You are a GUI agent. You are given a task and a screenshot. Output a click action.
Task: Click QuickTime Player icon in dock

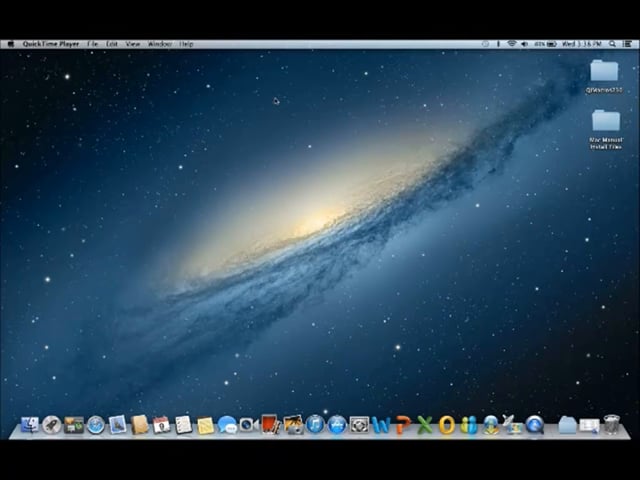pyautogui.click(x=535, y=425)
